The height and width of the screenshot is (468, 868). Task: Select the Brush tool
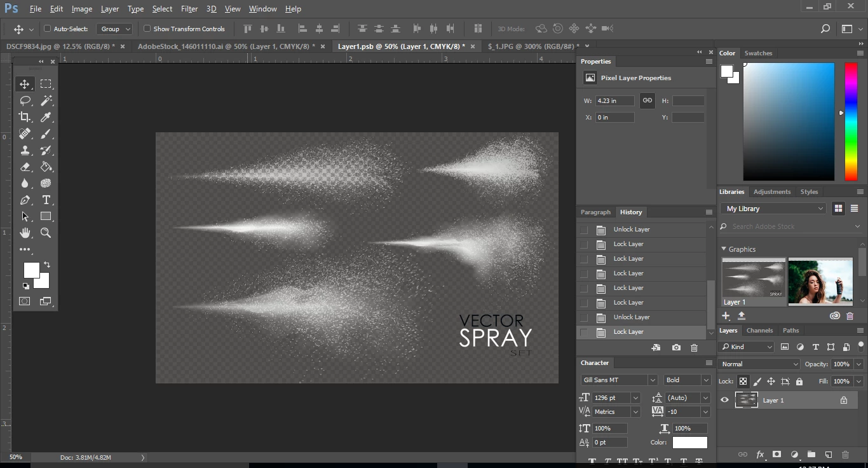point(46,134)
